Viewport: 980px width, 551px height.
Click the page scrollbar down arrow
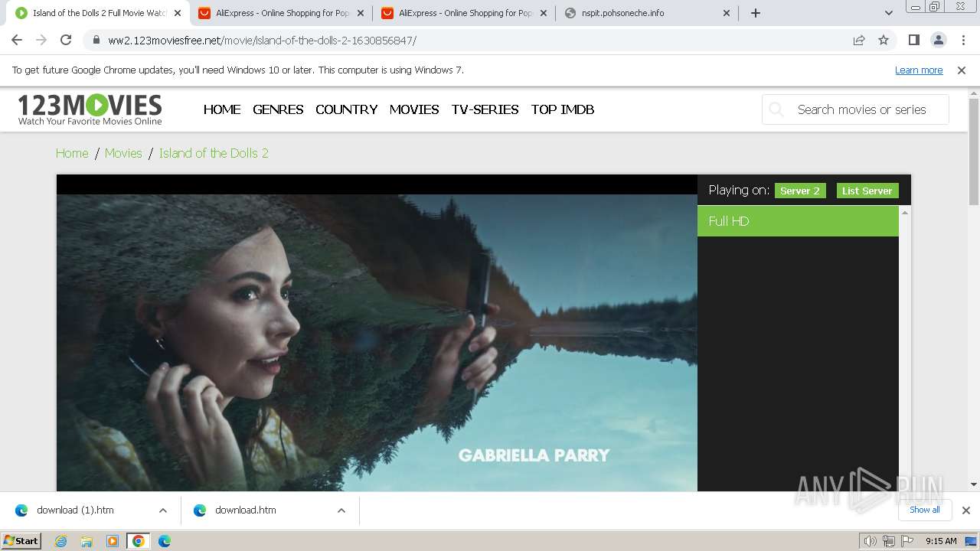[974, 484]
